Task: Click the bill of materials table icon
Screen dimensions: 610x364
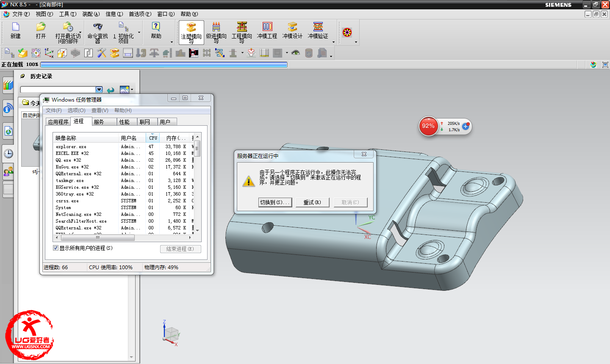Action: tap(264, 53)
